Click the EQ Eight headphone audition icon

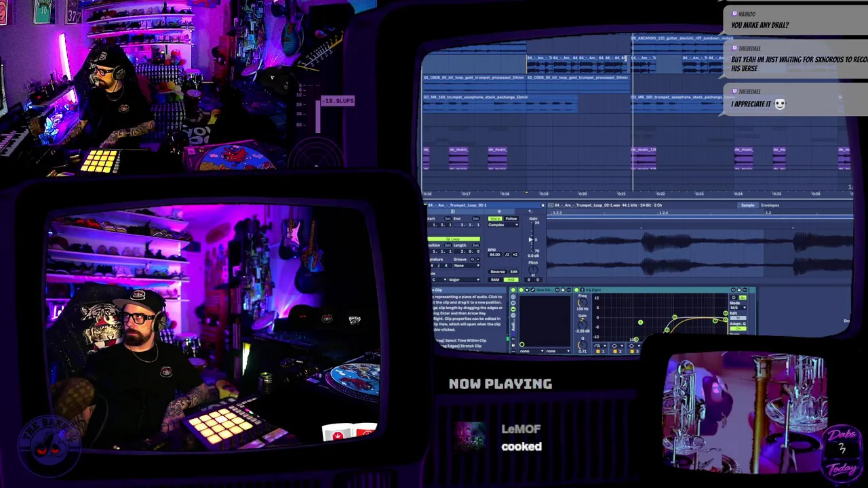click(734, 298)
